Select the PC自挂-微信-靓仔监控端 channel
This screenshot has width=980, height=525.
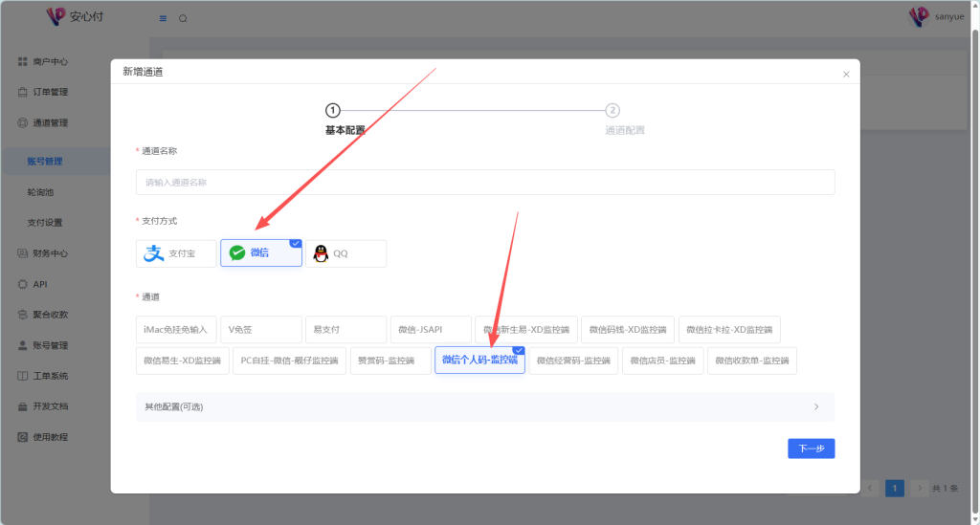(289, 361)
